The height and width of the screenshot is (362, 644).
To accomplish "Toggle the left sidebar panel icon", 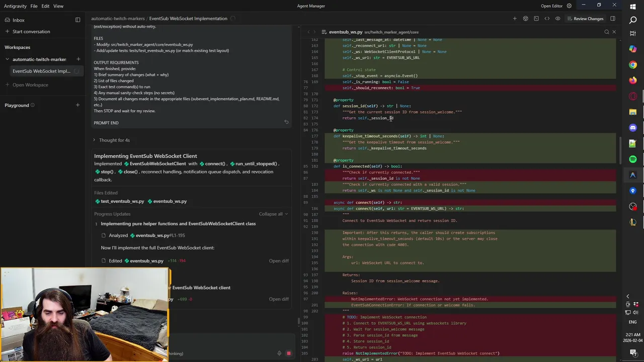I will coord(77,20).
